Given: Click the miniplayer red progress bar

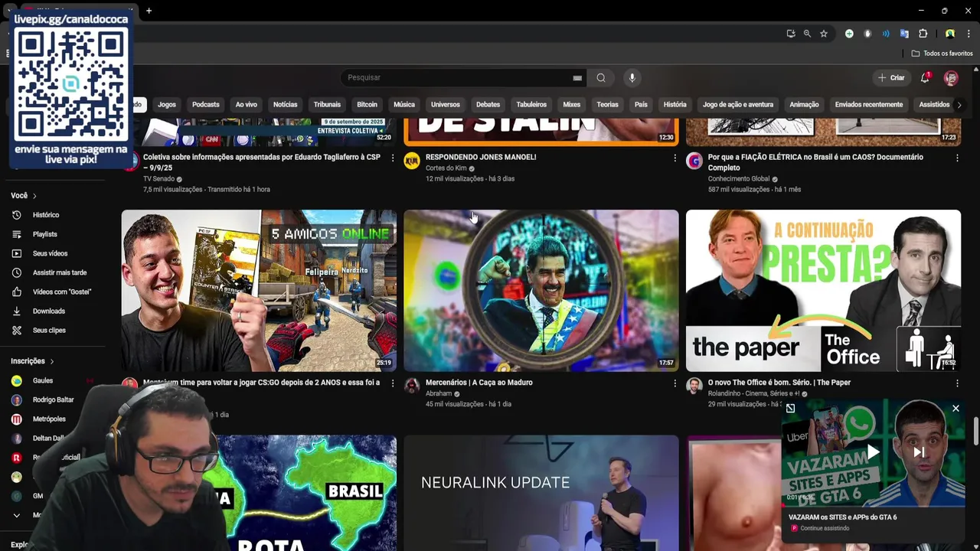Looking at the screenshot, I should point(873,506).
